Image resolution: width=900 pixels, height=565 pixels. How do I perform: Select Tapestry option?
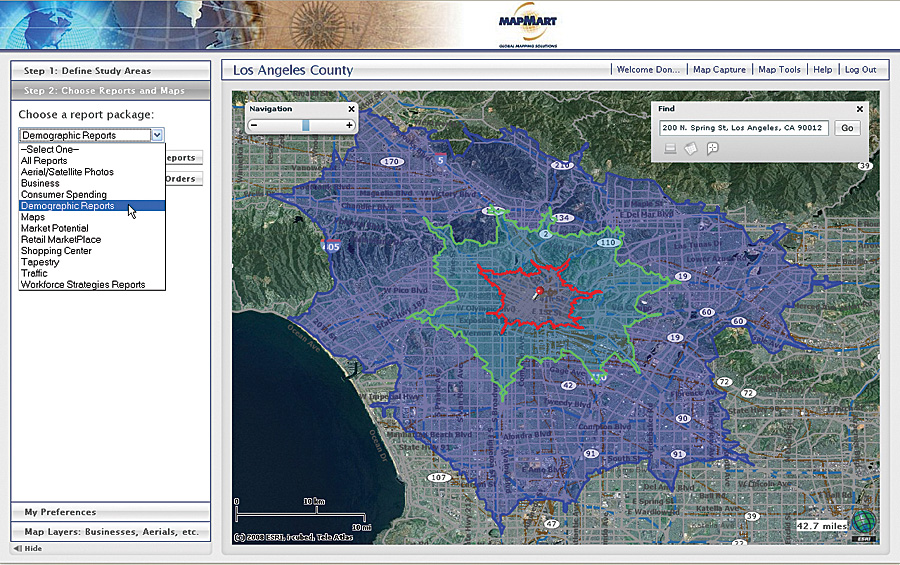pos(92,262)
